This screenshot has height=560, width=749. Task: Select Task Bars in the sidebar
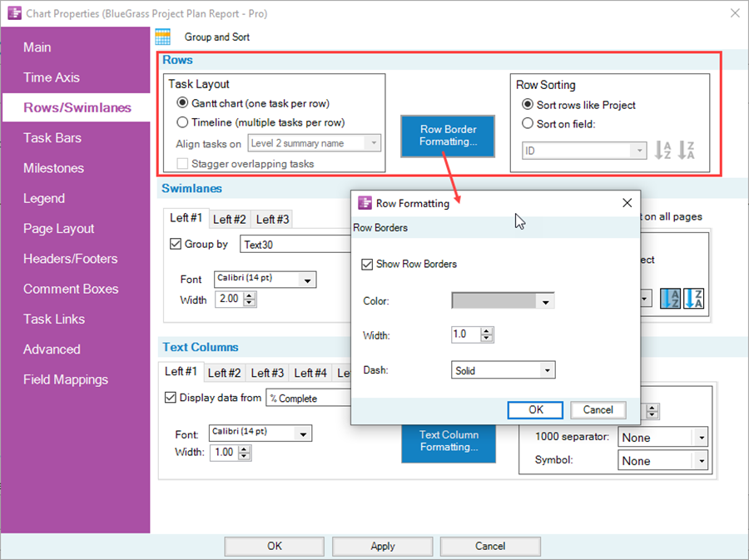[x=52, y=137]
